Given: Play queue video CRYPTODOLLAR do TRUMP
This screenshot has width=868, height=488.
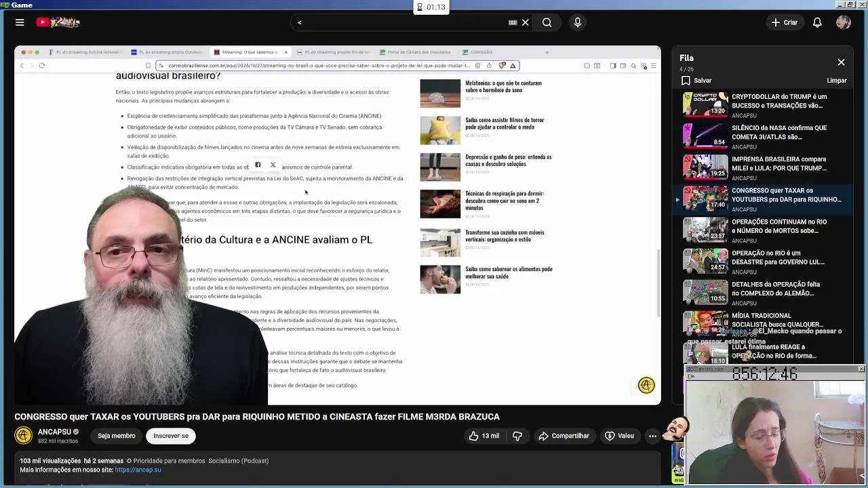Looking at the screenshot, I should [x=764, y=105].
